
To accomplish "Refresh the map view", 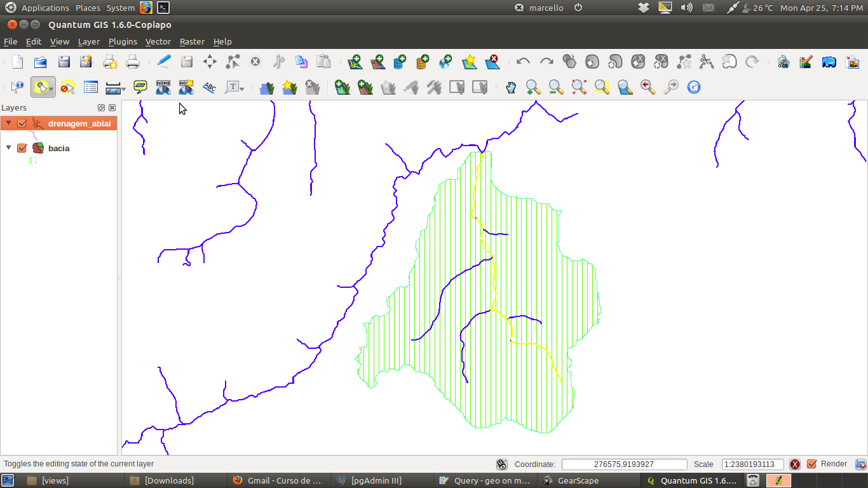I will (x=694, y=87).
